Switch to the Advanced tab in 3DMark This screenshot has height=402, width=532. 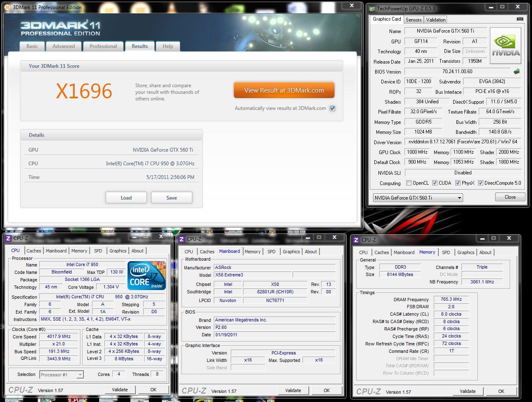coord(64,46)
